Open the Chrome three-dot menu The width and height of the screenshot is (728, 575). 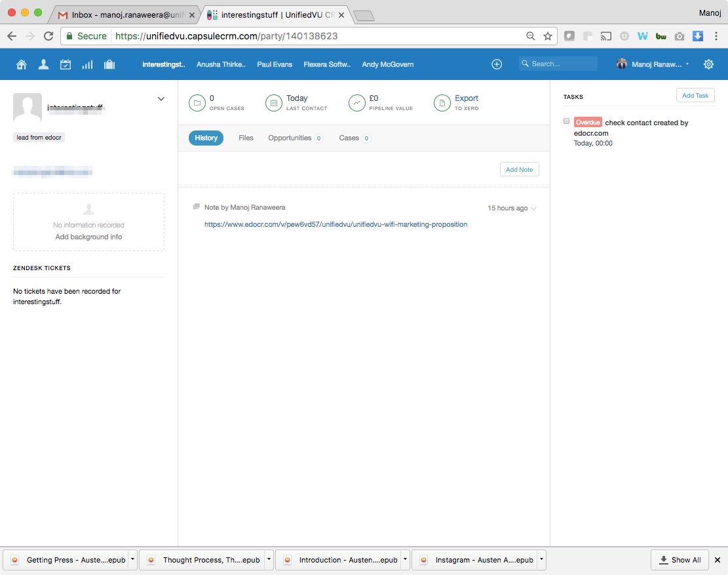click(716, 36)
